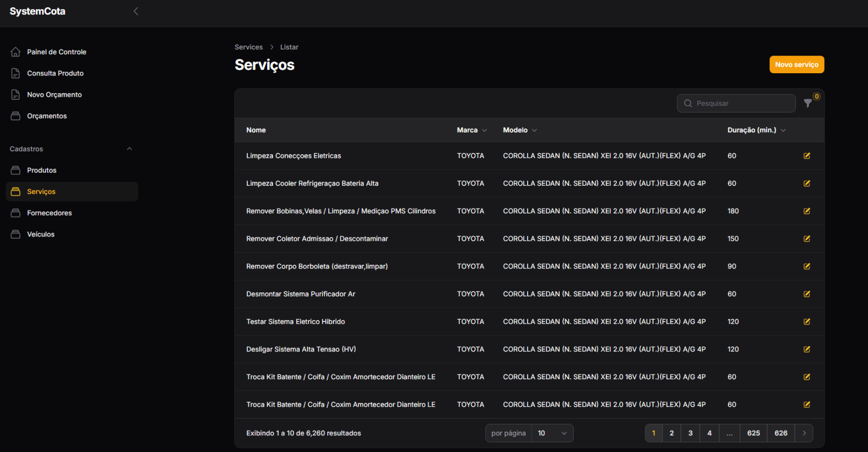868x452 pixels.
Task: Click TOYOTA in Limpeza Conecçoes Eletricas row
Action: (470, 156)
